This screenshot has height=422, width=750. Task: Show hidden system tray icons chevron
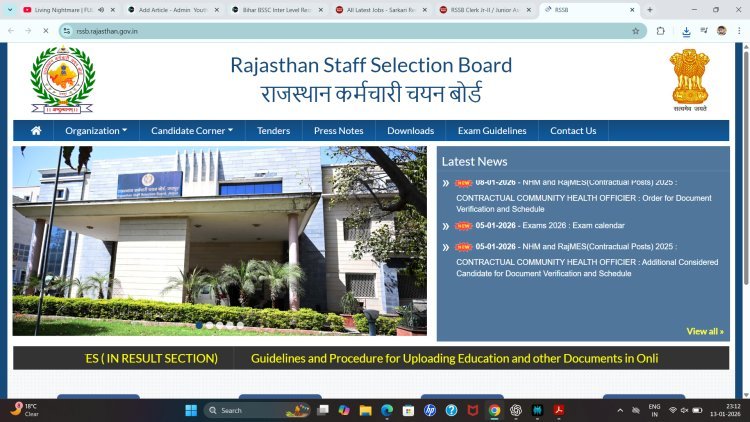click(x=620, y=411)
